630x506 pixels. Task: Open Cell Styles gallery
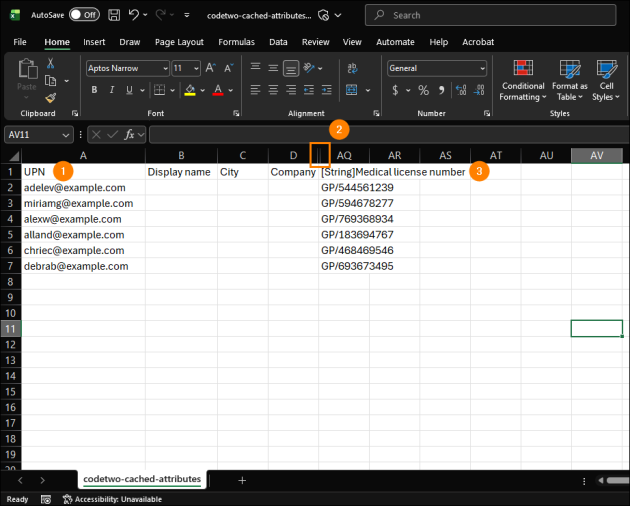606,80
